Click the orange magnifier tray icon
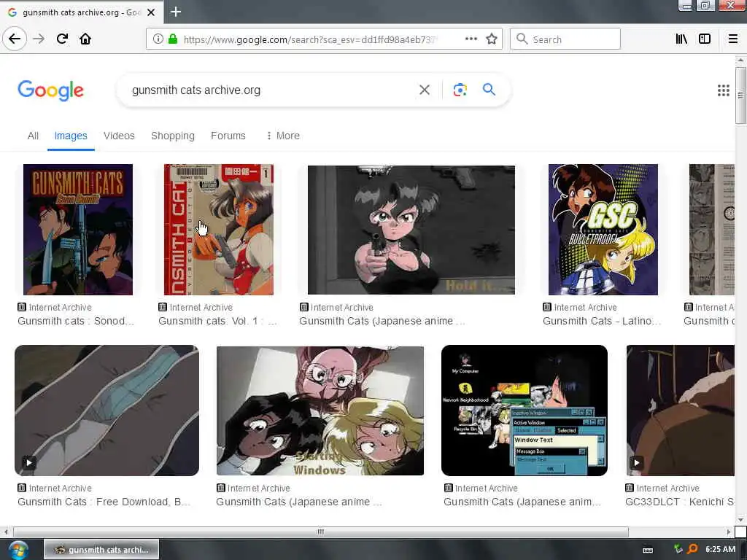This screenshot has height=560, width=747. point(692,550)
